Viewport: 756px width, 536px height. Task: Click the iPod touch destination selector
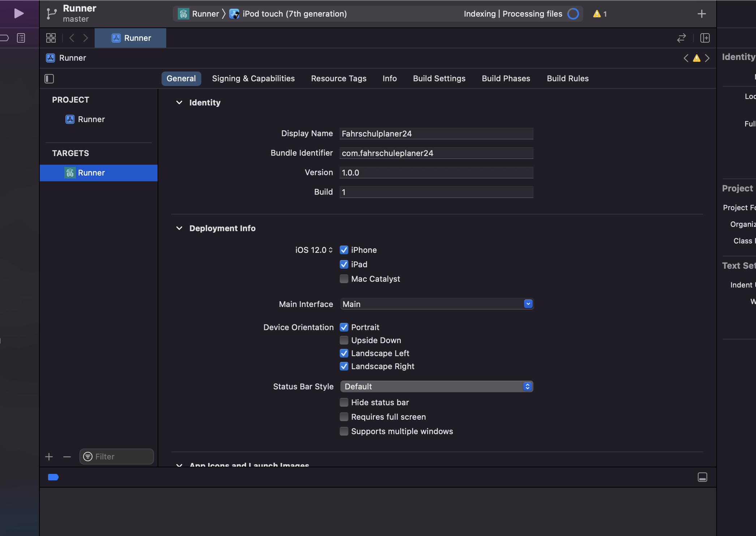click(x=294, y=14)
